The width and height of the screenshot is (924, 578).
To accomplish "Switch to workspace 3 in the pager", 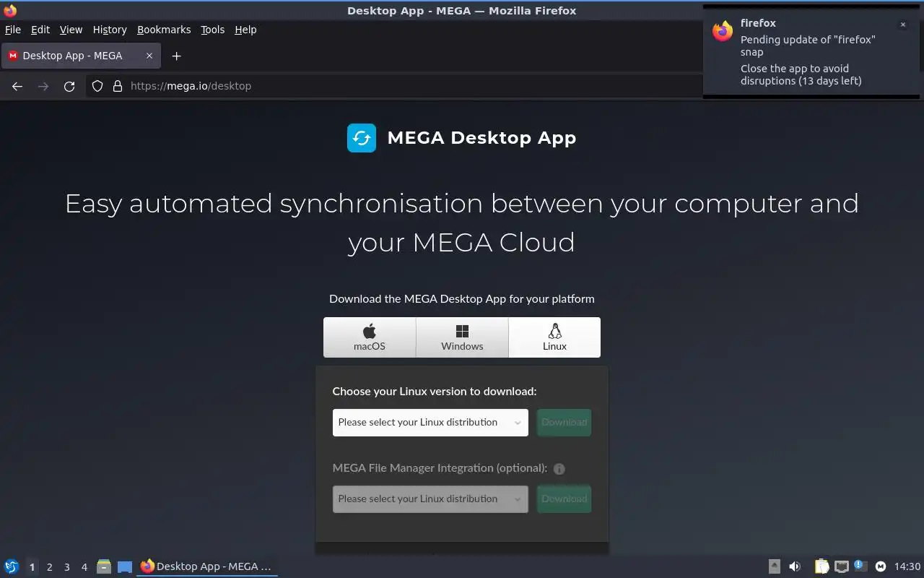I will tap(66, 567).
